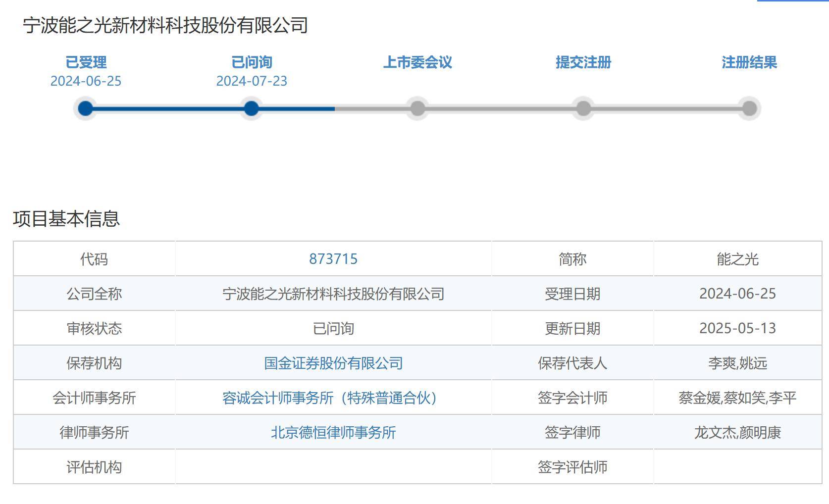
Task: Open stock code 873715 link
Action: (333, 259)
